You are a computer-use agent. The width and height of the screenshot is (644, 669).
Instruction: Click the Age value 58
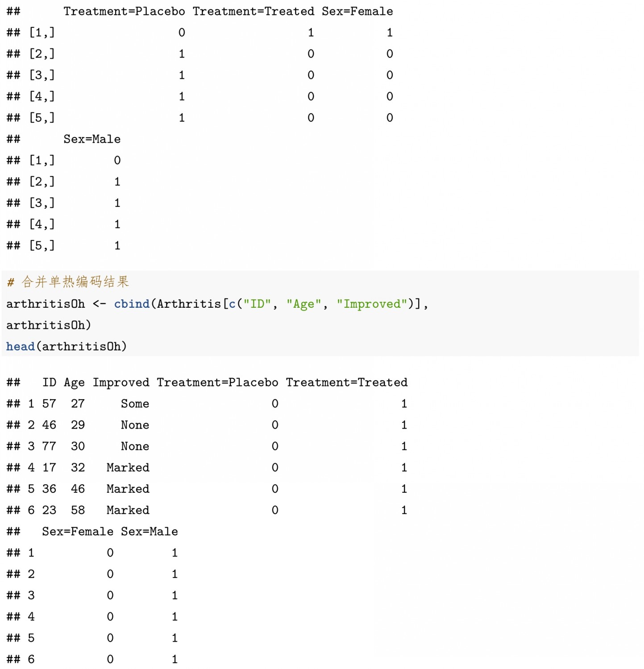click(78, 510)
